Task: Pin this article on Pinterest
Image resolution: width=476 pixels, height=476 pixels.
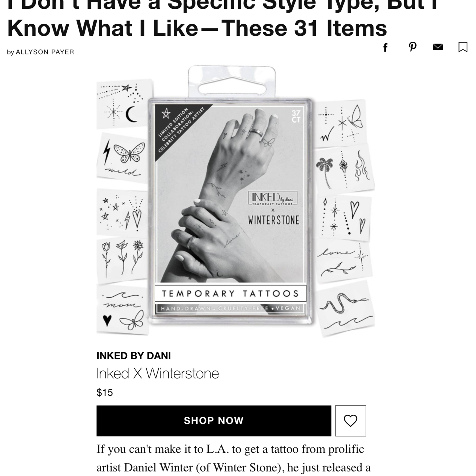Action: (413, 47)
